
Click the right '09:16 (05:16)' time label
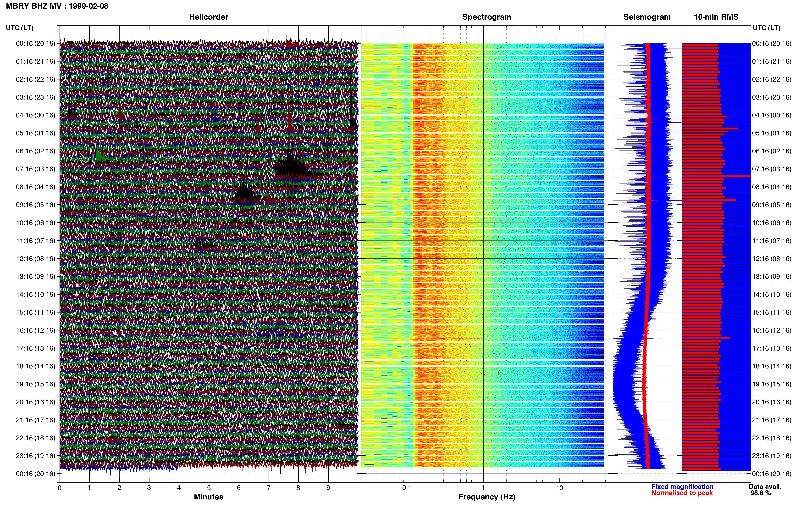(772, 205)
